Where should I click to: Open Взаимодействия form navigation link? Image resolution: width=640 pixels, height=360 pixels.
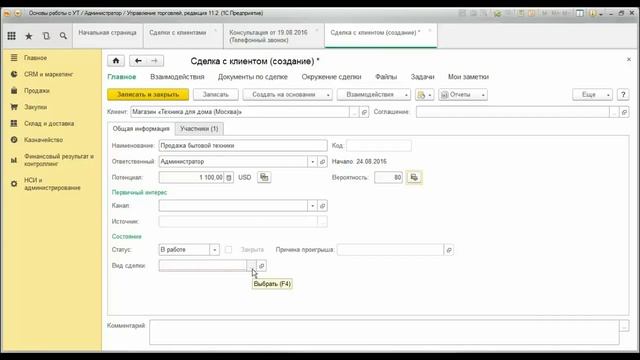[x=177, y=77]
